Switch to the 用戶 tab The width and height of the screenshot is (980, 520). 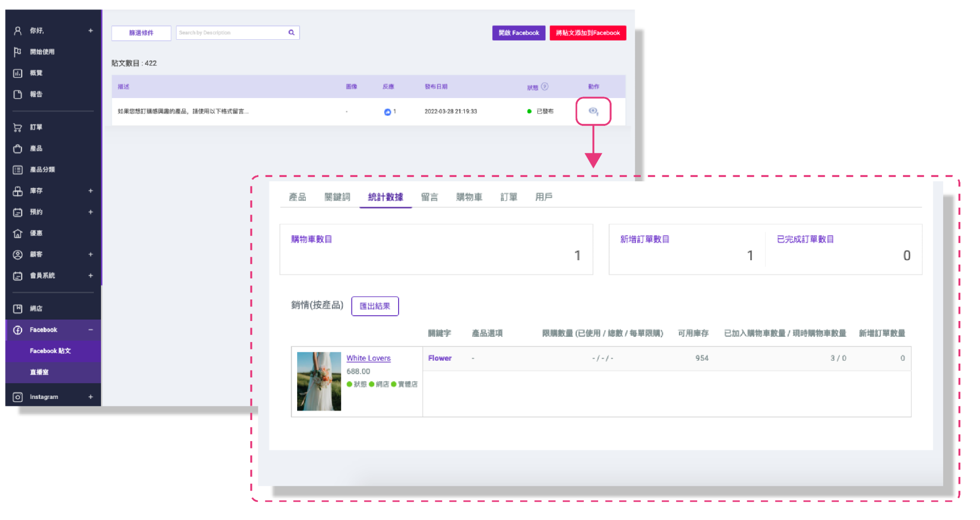[x=544, y=197]
